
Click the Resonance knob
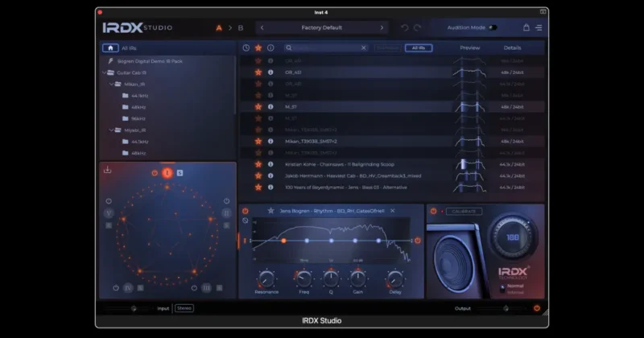point(266,279)
